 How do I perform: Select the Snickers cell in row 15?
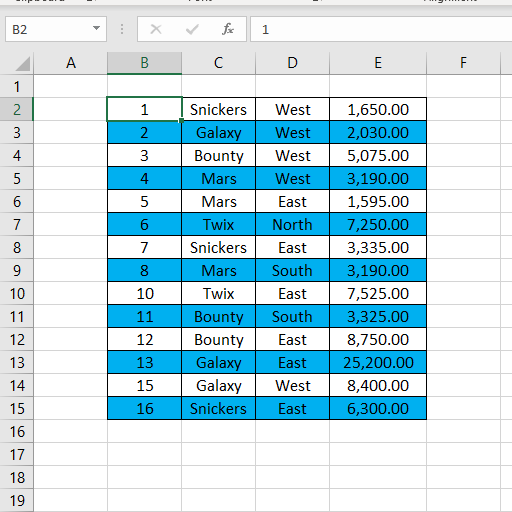218,408
